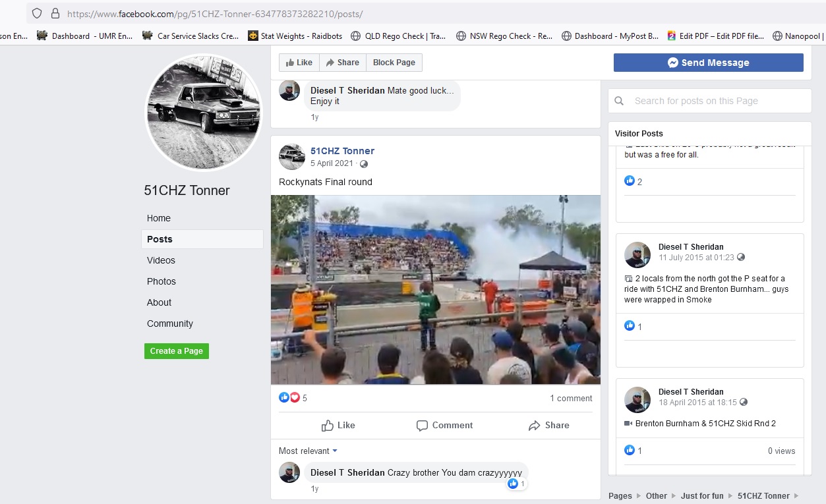Image resolution: width=826 pixels, height=504 pixels.
Task: Play the Rockynats Final round video
Action: 436,290
